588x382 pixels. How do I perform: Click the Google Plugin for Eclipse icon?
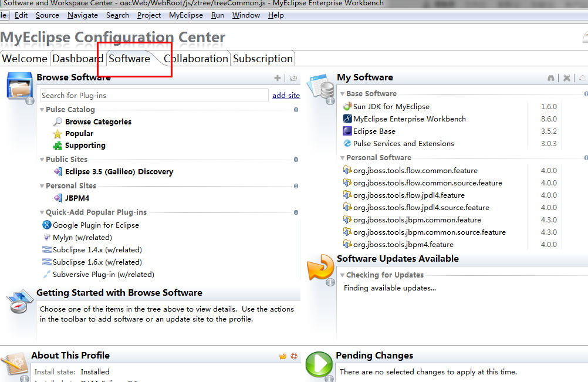pyautogui.click(x=46, y=225)
